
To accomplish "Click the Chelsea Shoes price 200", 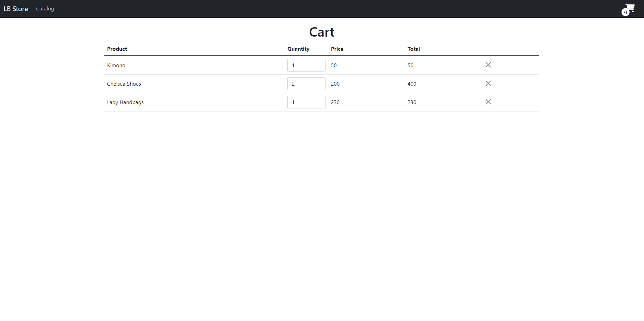I will tap(335, 84).
